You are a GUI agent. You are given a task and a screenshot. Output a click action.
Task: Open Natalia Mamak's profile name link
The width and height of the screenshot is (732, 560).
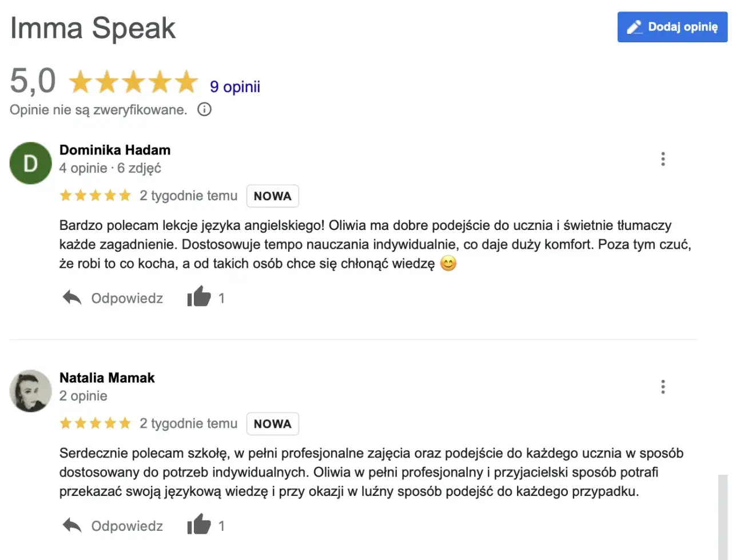(x=107, y=378)
